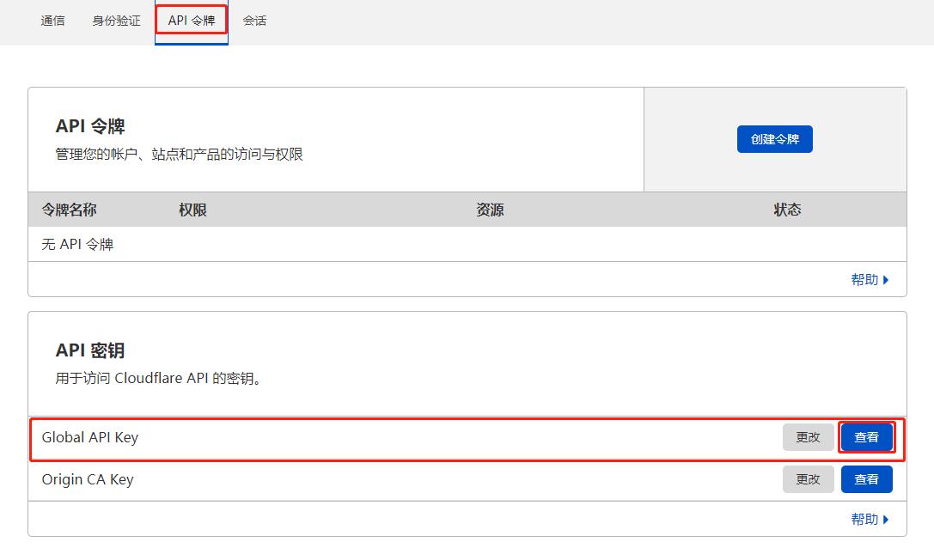Click the 资源 column header
Screen dimensions: 934x560
click(490, 209)
